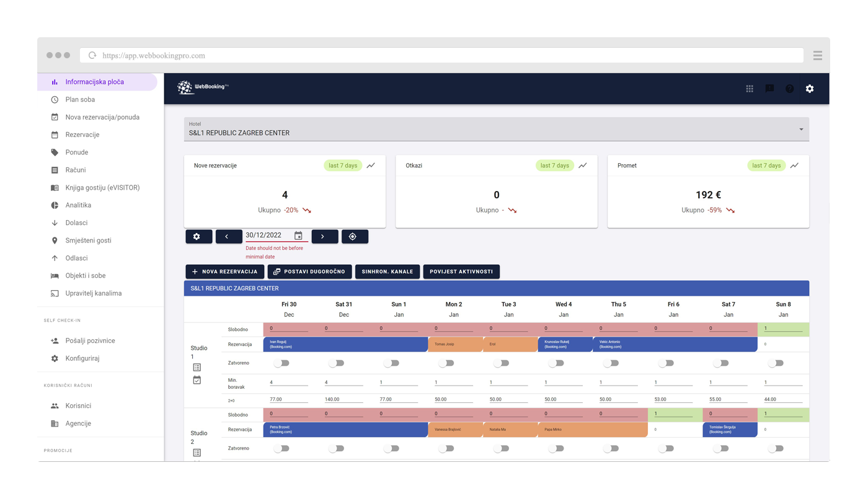This screenshot has width=868, height=496.
Task: Select Upravitelj kanalima menu item
Action: pos(93,293)
